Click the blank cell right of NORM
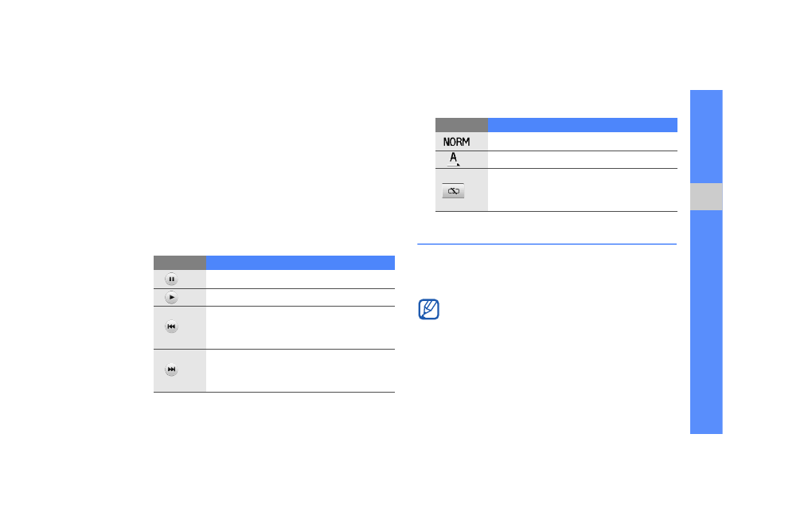The image size is (812, 524). 583,142
